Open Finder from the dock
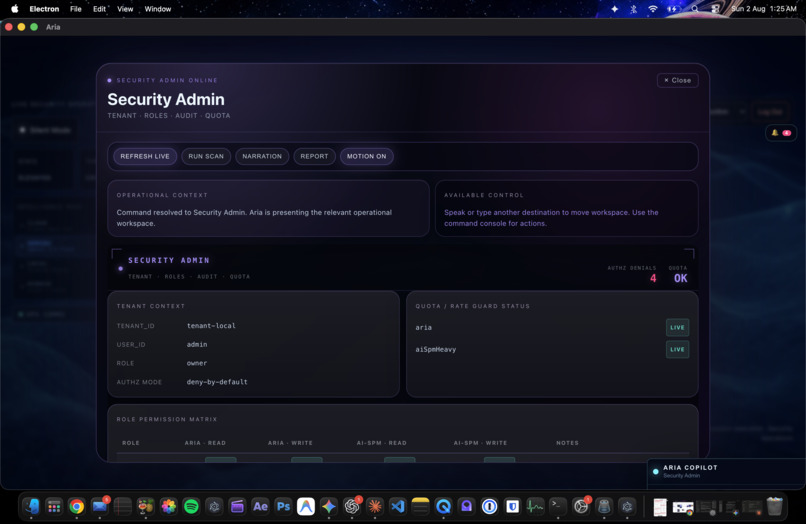The height and width of the screenshot is (524, 806). [31, 507]
